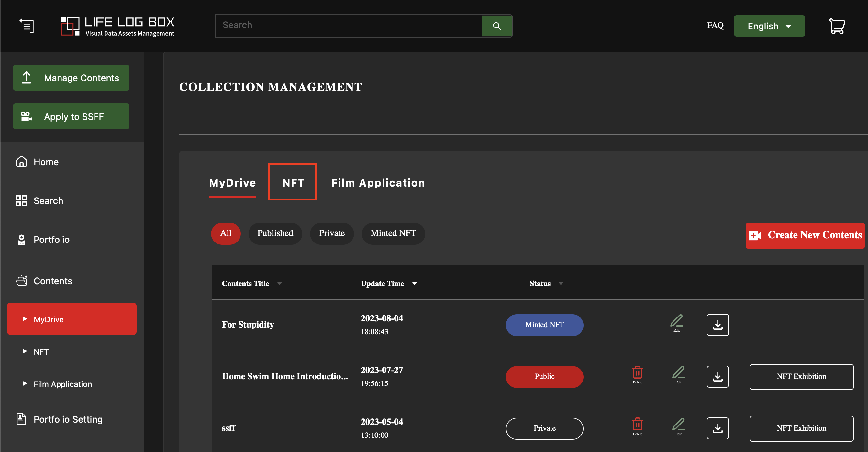Click the Public status badge
This screenshot has width=868, height=452.
pos(544,377)
